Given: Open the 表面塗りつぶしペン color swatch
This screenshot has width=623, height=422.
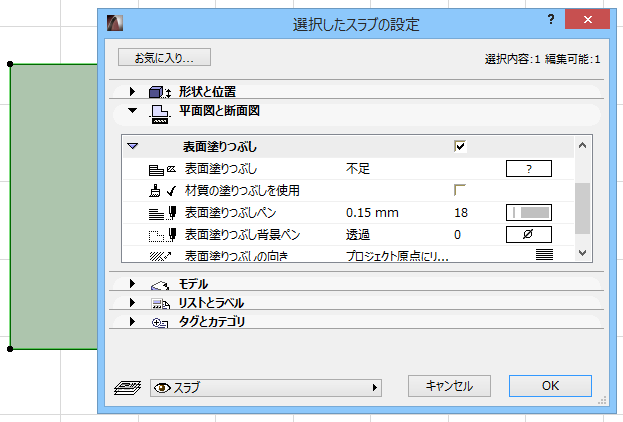Looking at the screenshot, I should tap(528, 212).
